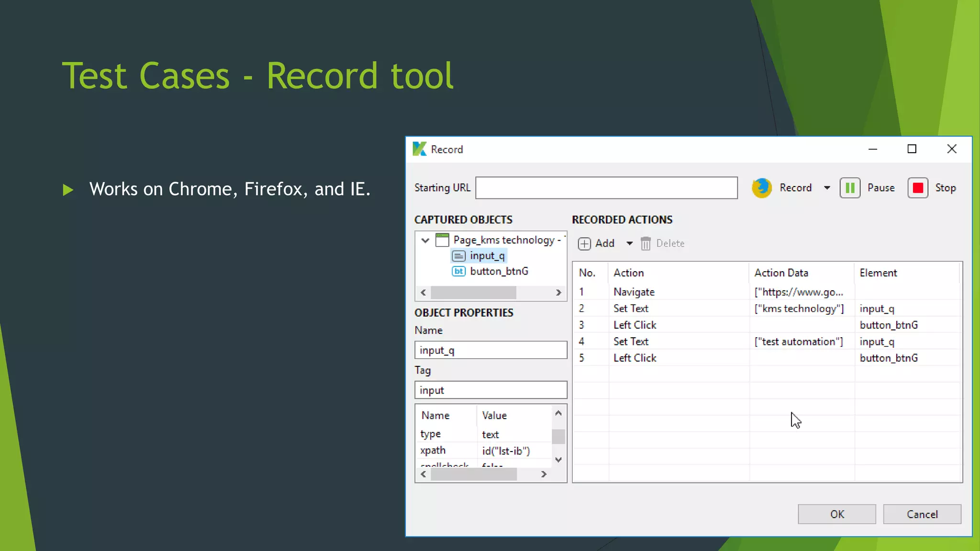Click the red Stop icon
This screenshot has width=980, height=551.
click(x=918, y=188)
